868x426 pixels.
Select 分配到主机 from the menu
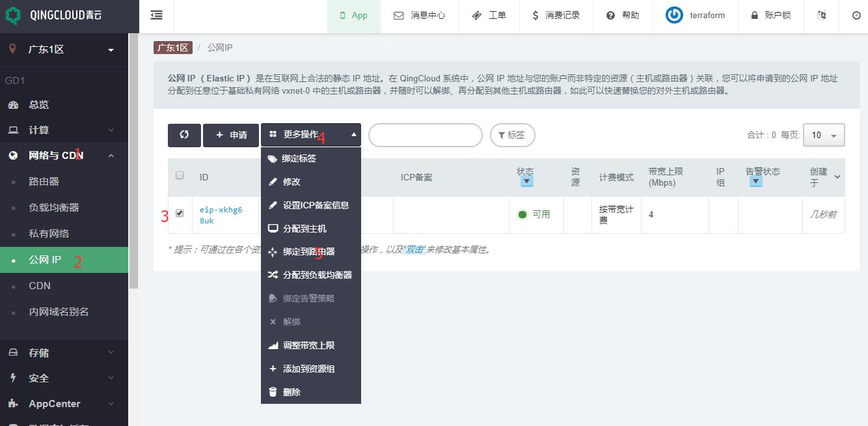click(305, 229)
